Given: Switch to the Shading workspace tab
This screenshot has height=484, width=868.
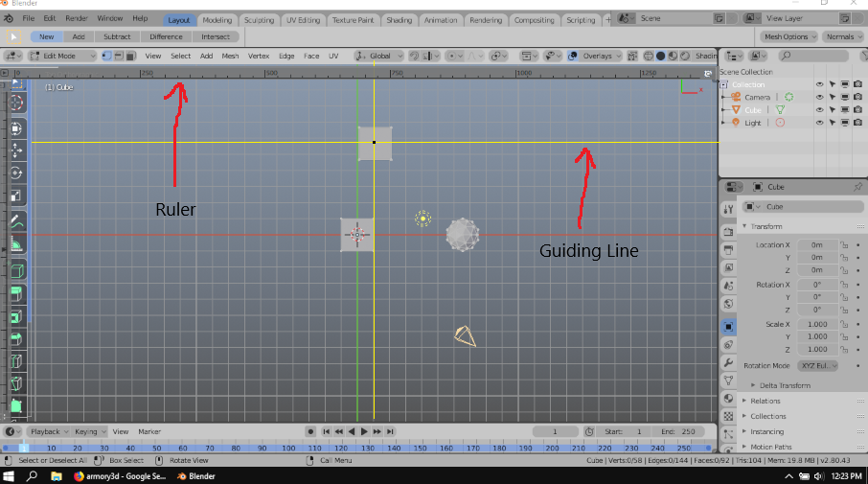Looking at the screenshot, I should 400,20.
